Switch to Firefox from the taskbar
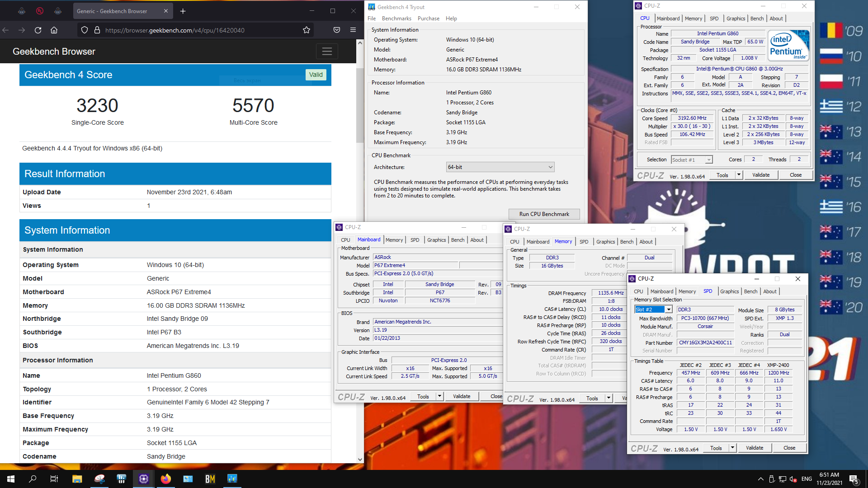868x488 pixels. 166,479
